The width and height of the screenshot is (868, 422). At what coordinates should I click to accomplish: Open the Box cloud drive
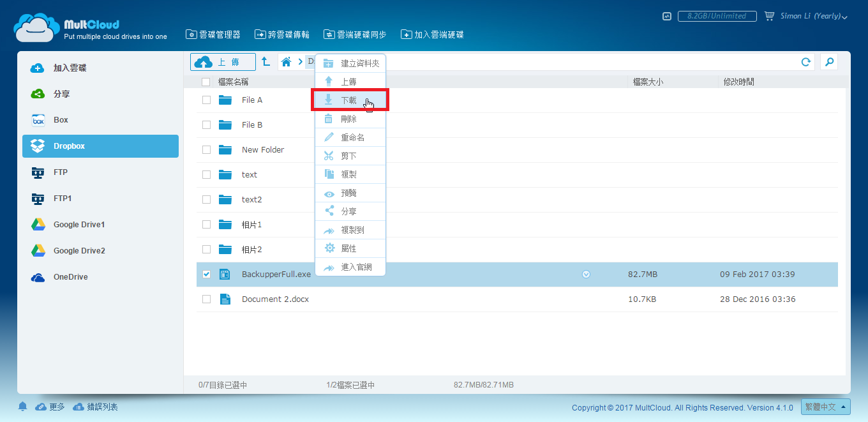coord(100,120)
